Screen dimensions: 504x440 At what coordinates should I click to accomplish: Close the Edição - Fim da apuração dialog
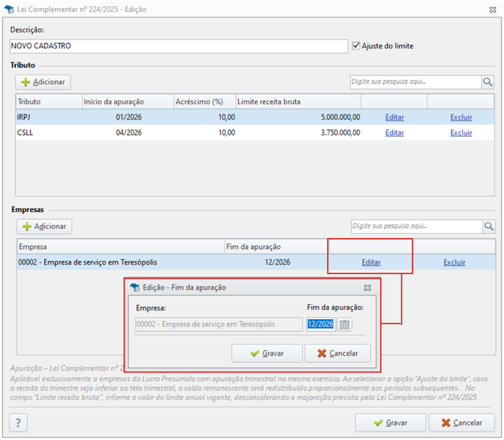tap(367, 288)
